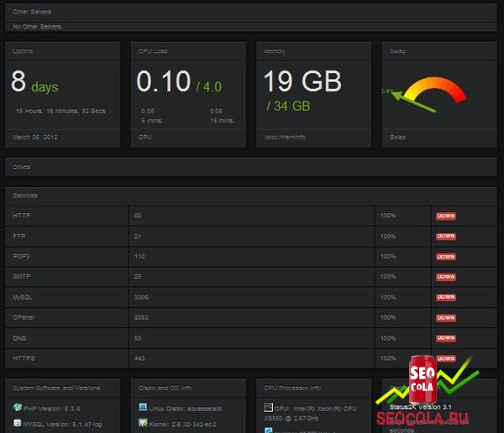Click the 'Status2K Version 3.1' text
Image resolution: width=504 pixels, height=433 pixels.
point(421,407)
